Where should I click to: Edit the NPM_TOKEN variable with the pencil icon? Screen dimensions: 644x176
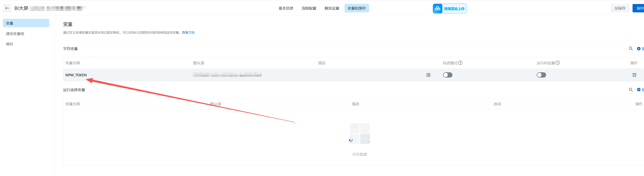point(428,75)
